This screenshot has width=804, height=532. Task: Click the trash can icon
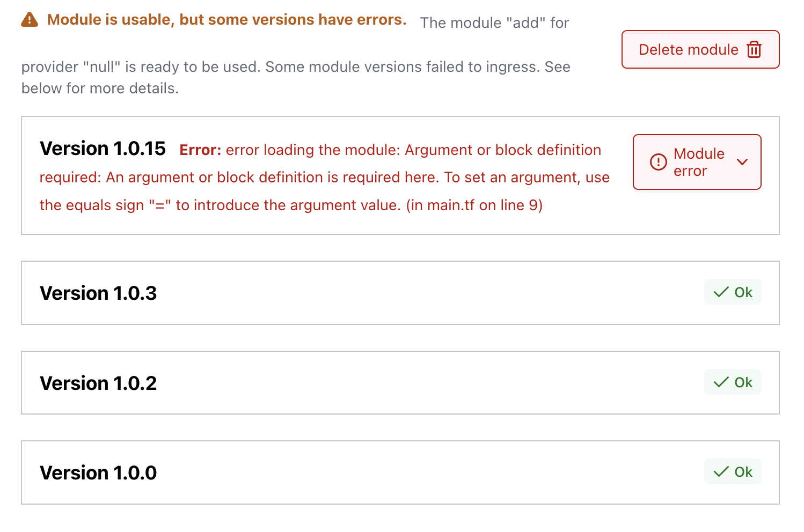pos(754,49)
